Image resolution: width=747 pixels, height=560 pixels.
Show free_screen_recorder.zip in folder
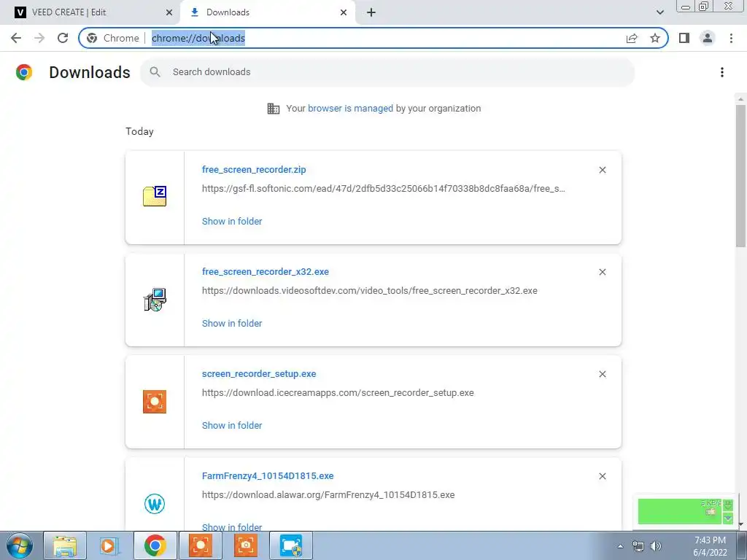coord(232,221)
